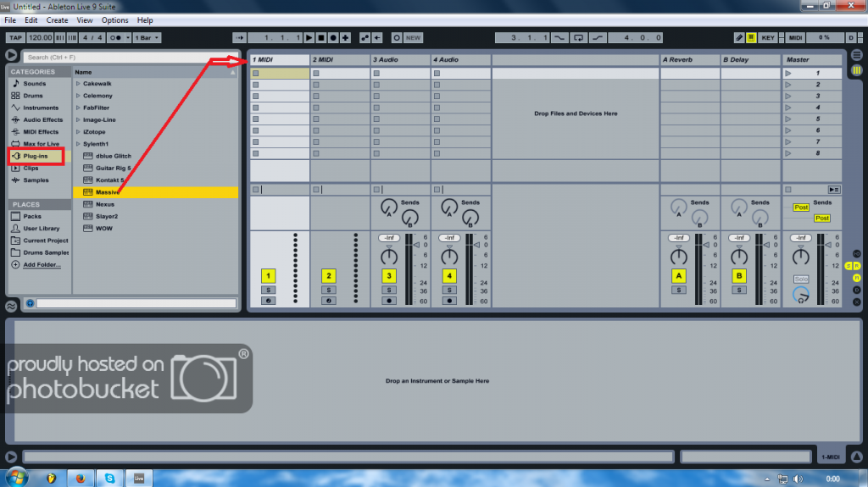This screenshot has width=868, height=487.
Task: Select the Nexus plug-in
Action: pos(104,204)
